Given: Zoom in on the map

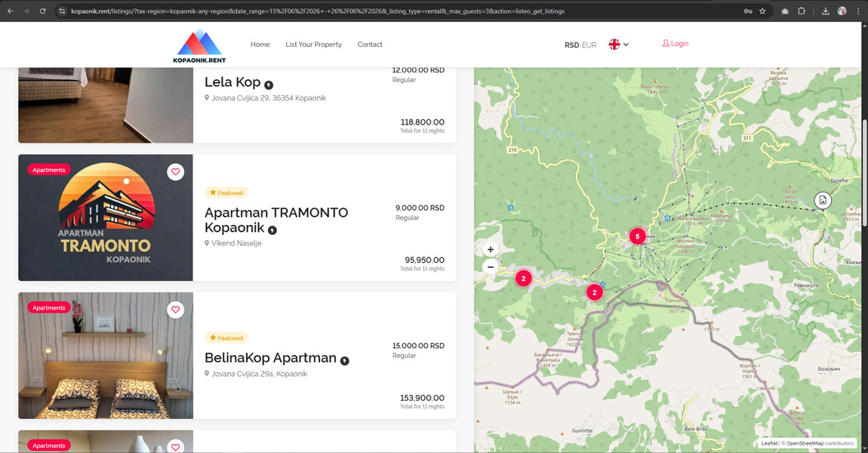Looking at the screenshot, I should pyautogui.click(x=491, y=250).
